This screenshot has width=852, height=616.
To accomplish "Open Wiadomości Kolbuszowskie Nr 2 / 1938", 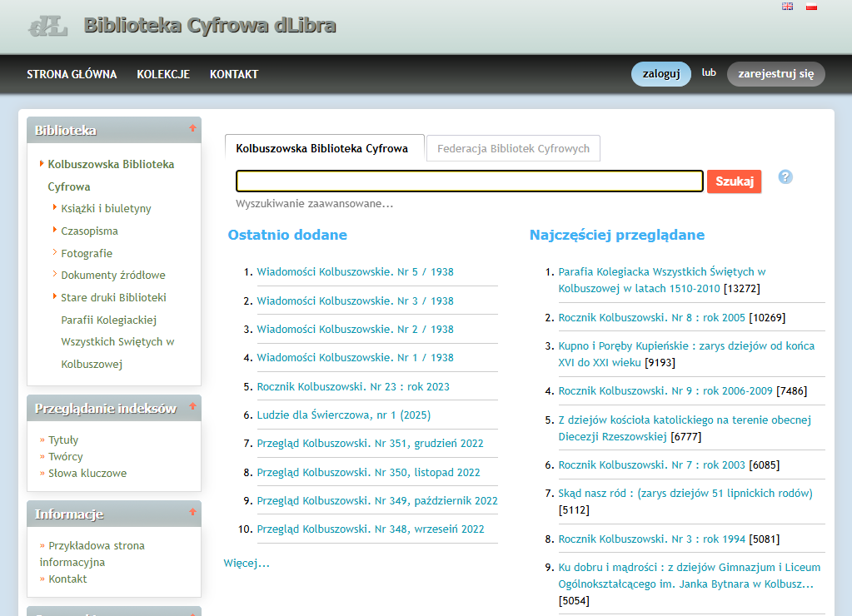I will point(355,329).
